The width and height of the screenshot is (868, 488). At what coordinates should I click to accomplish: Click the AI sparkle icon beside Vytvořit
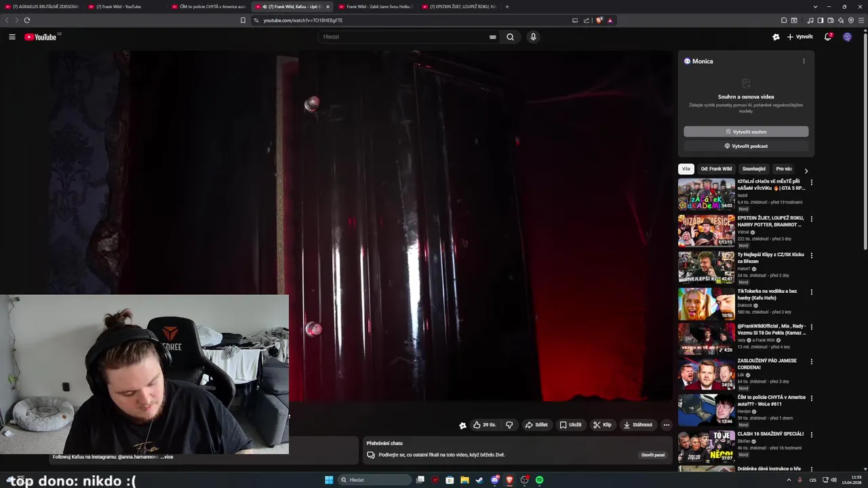coord(776,37)
